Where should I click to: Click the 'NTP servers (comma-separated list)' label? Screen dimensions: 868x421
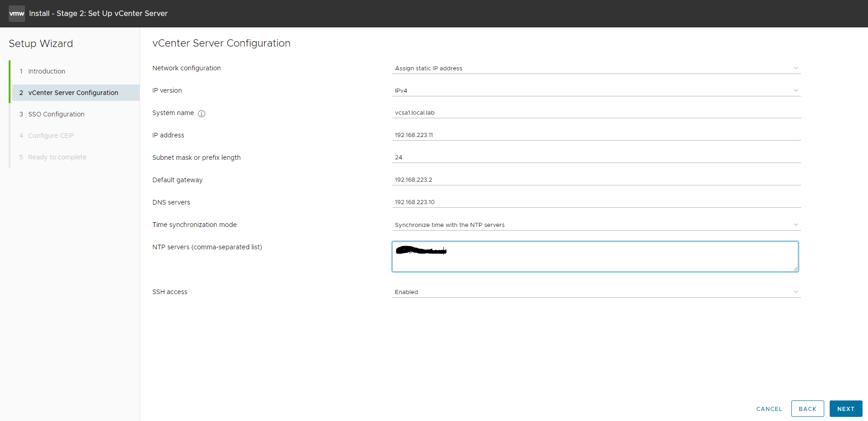[x=207, y=247]
